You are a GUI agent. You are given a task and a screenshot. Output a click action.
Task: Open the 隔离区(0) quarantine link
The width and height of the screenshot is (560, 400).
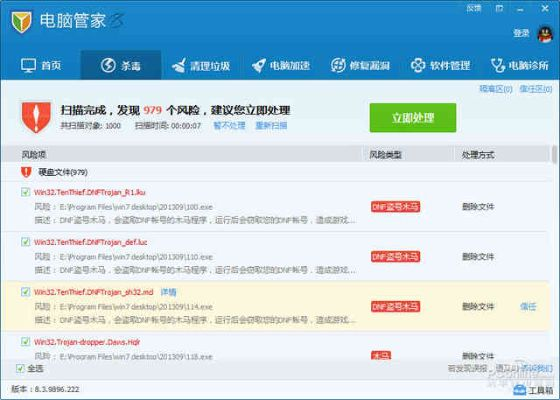pyautogui.click(x=496, y=89)
